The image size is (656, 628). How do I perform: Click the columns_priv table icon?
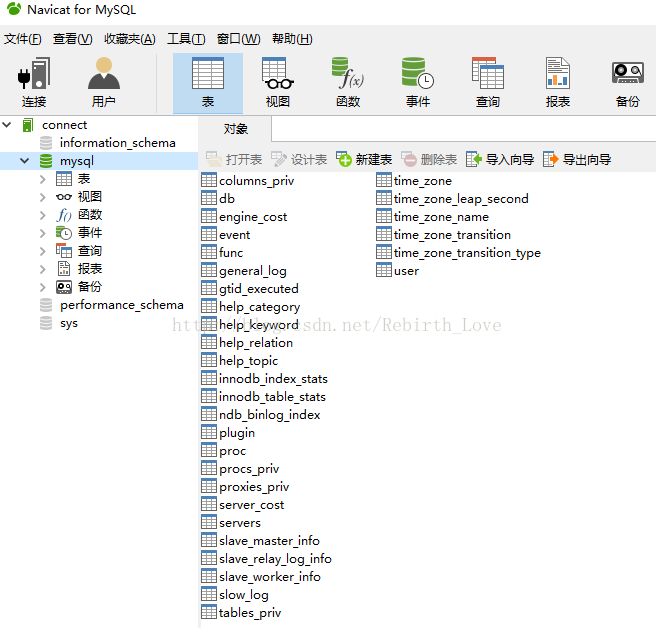[209, 180]
